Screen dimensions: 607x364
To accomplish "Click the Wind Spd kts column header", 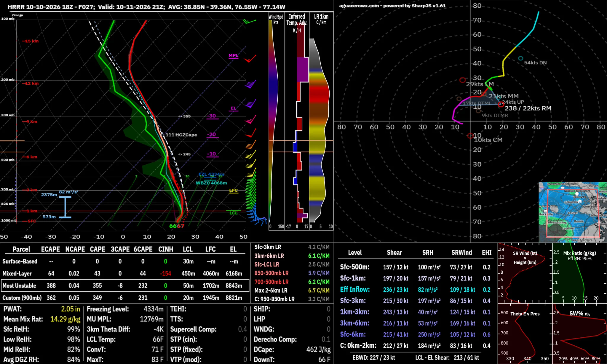I will click(276, 19).
